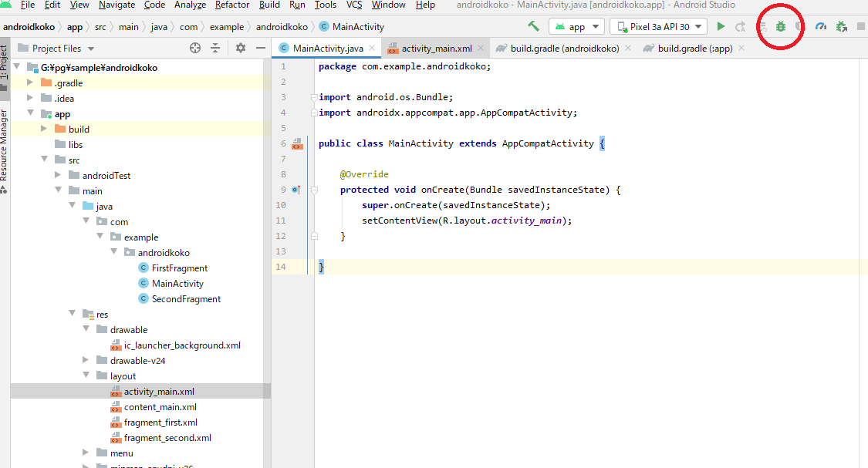Select activity_main.xml in project tree
The image size is (868, 468).
159,391
